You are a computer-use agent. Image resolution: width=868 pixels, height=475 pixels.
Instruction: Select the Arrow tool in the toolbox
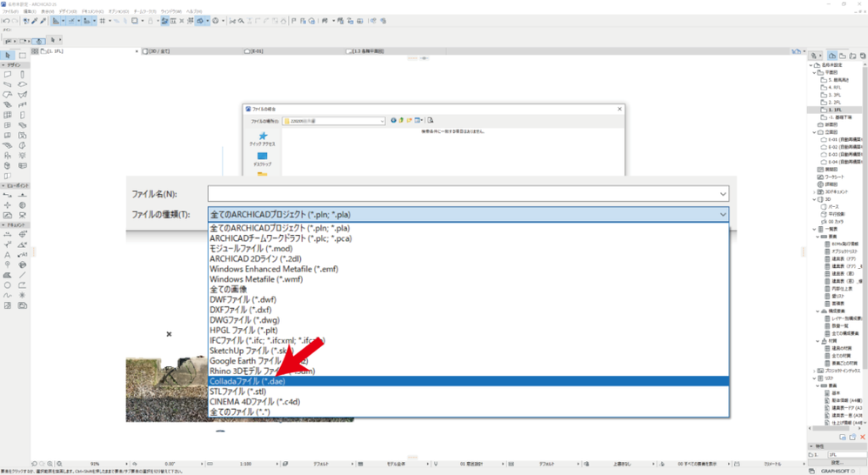[8, 56]
